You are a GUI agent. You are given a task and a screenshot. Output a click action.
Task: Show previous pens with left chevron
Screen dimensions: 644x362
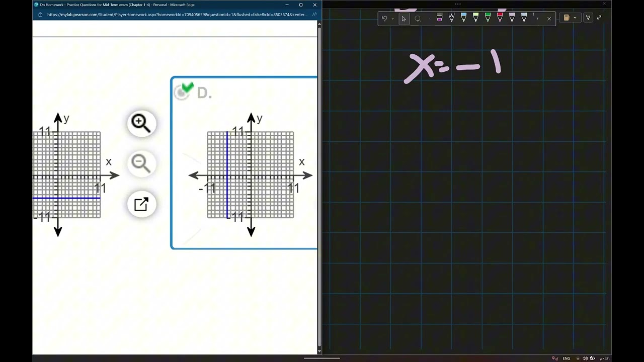pos(430,19)
